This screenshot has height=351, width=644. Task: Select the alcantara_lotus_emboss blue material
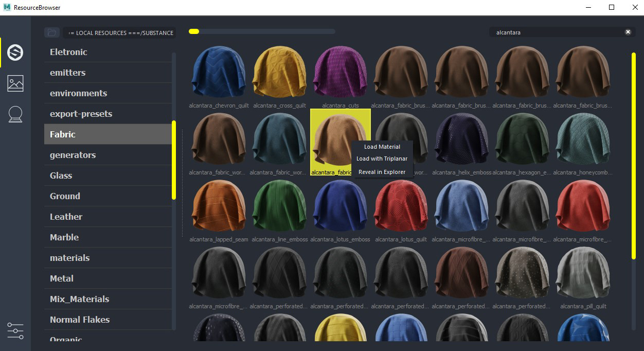pyautogui.click(x=340, y=206)
